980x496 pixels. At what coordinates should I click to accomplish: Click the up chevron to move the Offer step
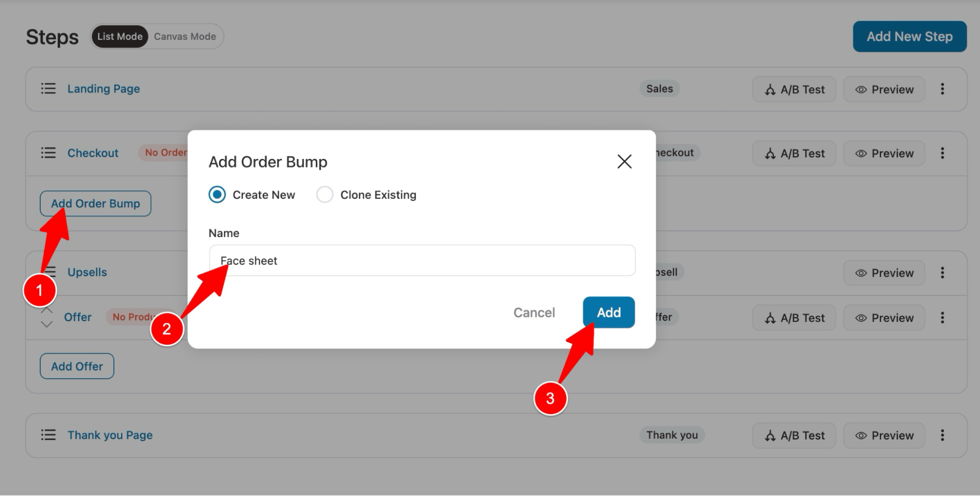click(47, 310)
